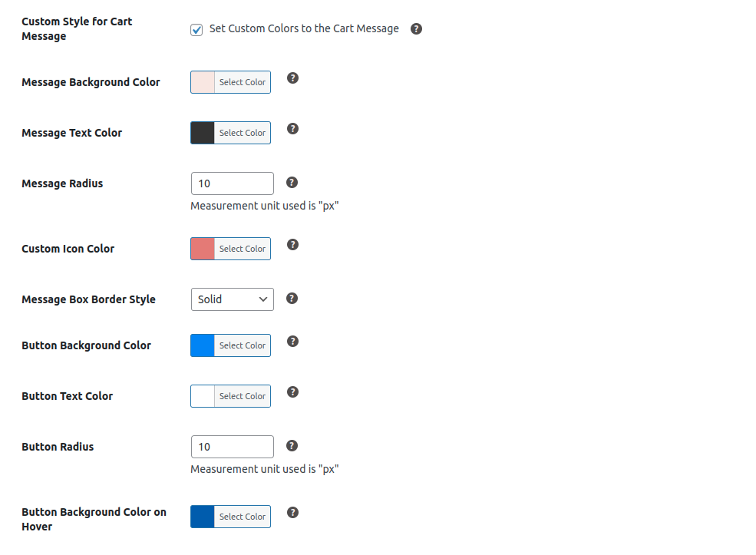Click help icon beside Set Custom Colors checkbox
Viewport: 756px width, 555px height.
416,29
